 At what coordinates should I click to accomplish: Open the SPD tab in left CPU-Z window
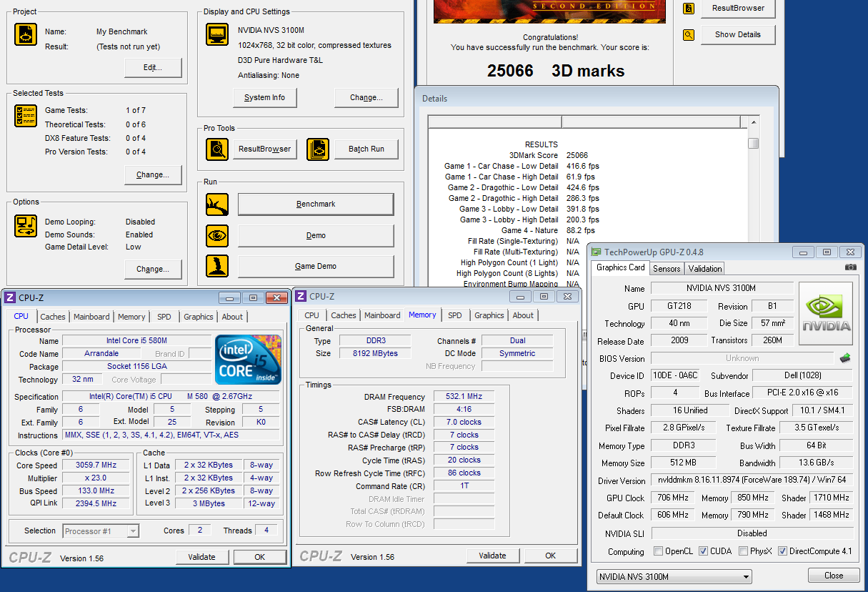[x=164, y=317]
